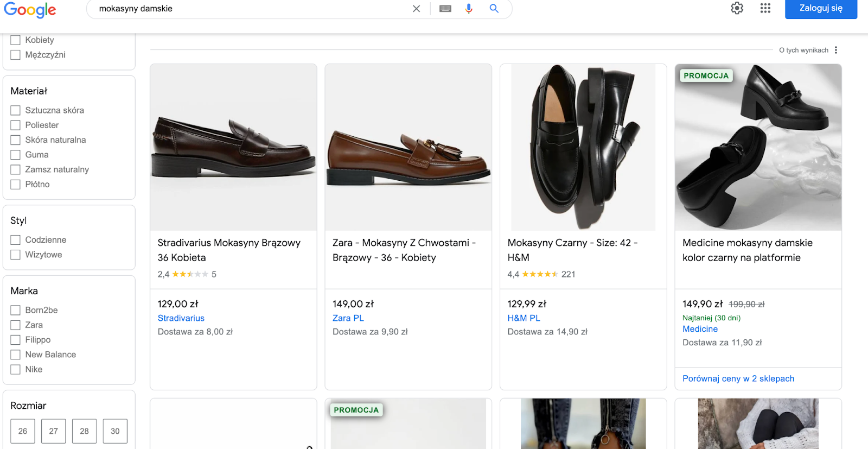
Task: Click 129,99 zł price
Action: (x=527, y=304)
